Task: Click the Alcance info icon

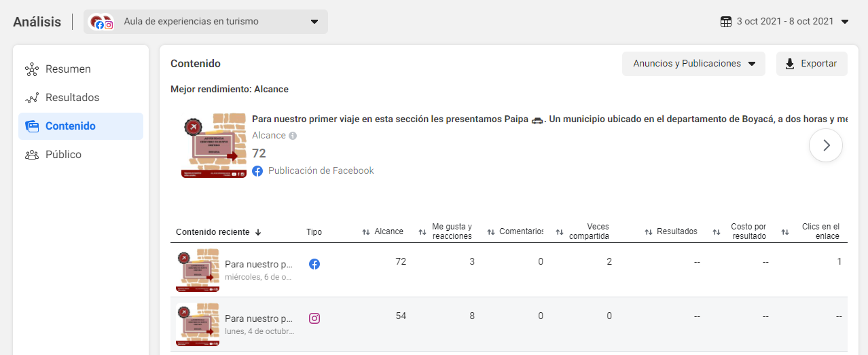Action: [x=293, y=136]
